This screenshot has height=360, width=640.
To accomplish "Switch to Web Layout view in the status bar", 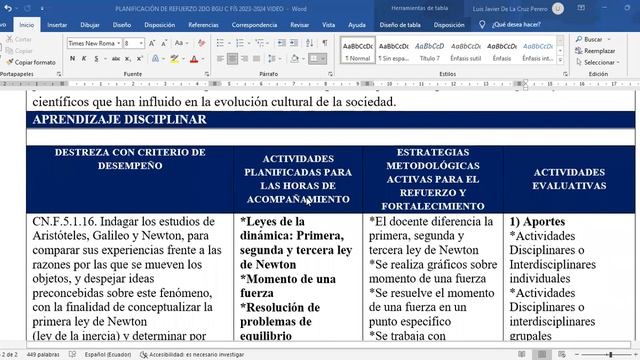I will coord(562,354).
